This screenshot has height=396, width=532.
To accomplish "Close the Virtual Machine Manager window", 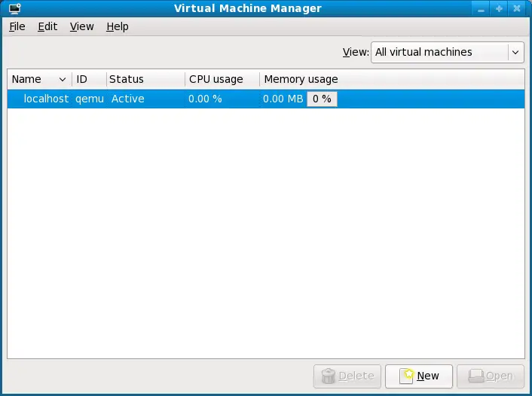I will click(x=517, y=9).
